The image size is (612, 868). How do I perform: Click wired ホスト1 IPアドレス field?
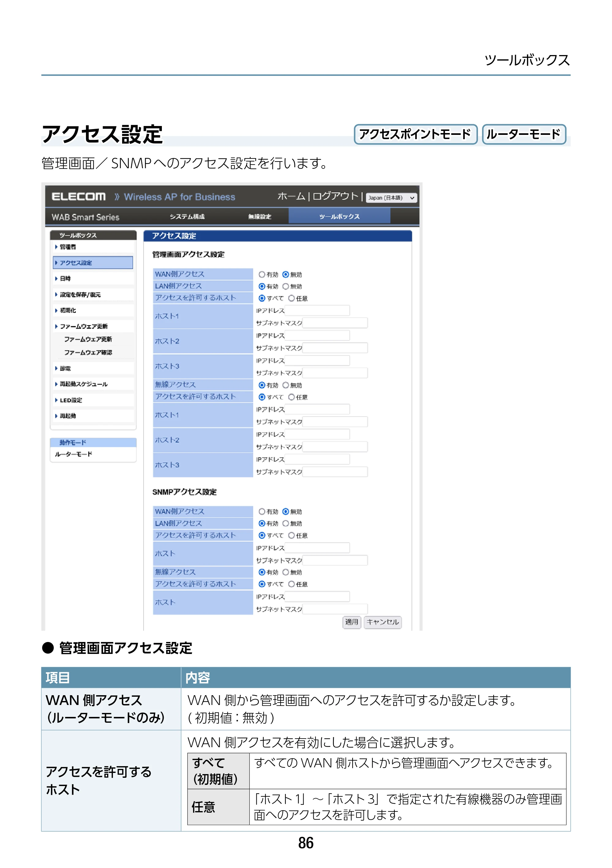(x=317, y=310)
